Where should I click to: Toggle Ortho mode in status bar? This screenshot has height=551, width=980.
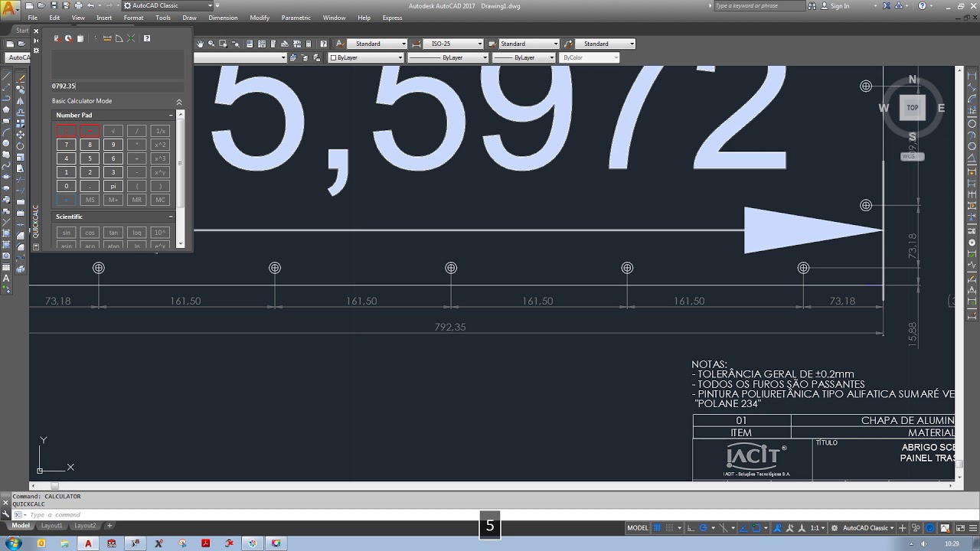point(691,528)
